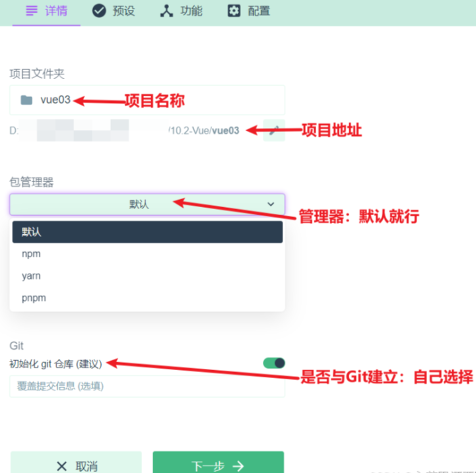Click the chevron arrow of package manager dropdown
476x473 pixels.
(271, 205)
